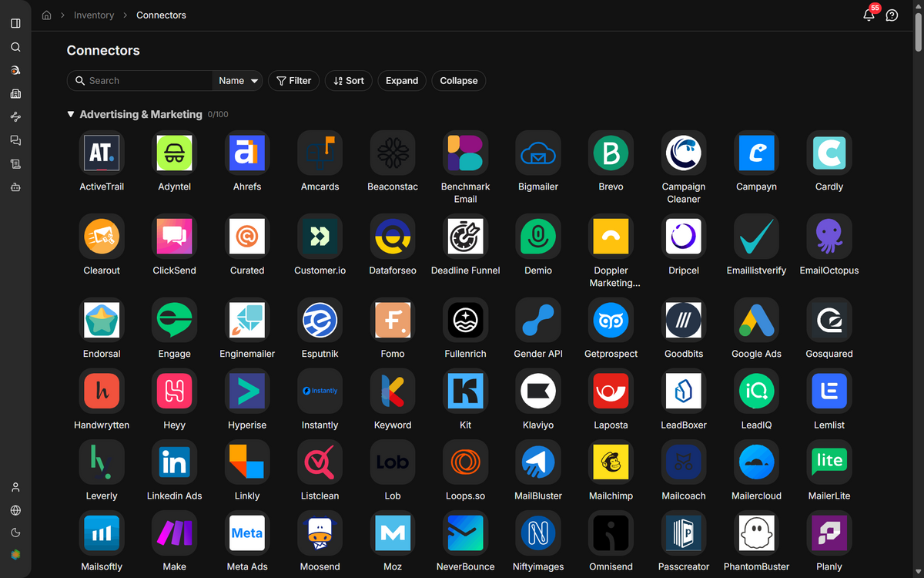
Task: Open the Make connector
Action: [x=174, y=533]
